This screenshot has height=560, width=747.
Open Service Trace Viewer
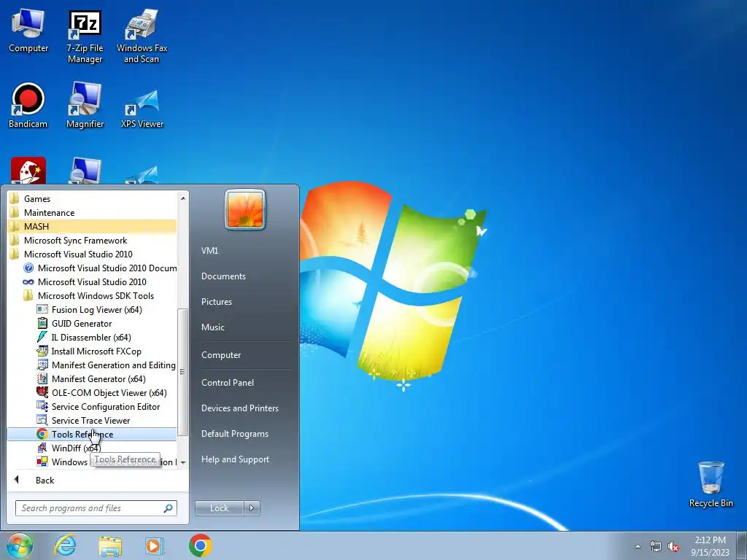(x=91, y=420)
